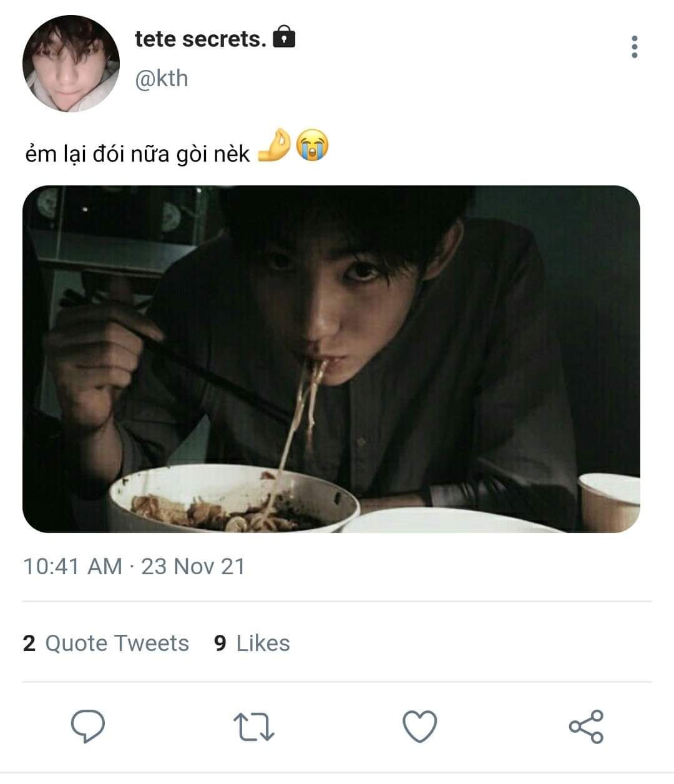Viewport: 674px width, 784px height.
Task: Click the pinched fingers hand emoji
Action: (x=274, y=146)
